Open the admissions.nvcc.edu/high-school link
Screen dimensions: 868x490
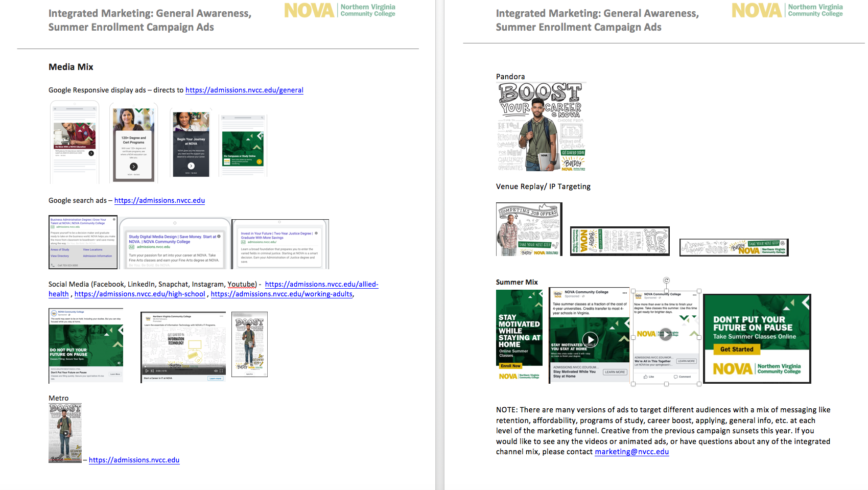[139, 294]
